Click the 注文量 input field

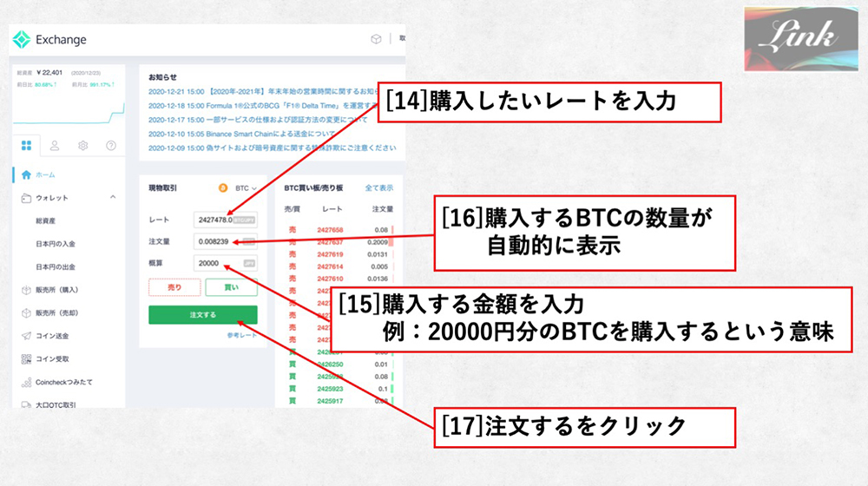(226, 241)
